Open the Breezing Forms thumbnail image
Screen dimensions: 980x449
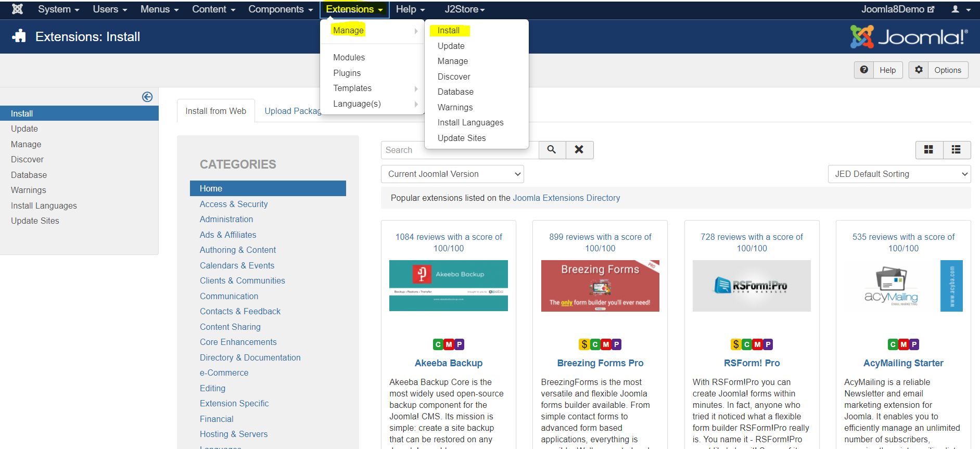click(600, 286)
